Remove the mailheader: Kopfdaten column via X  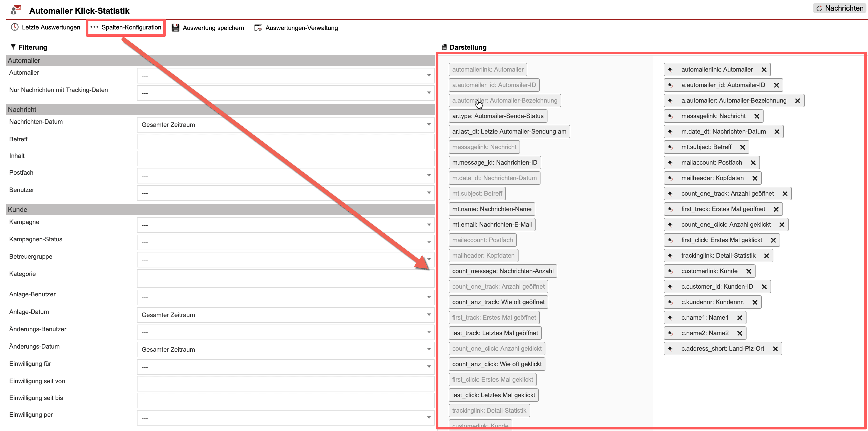pyautogui.click(x=755, y=179)
